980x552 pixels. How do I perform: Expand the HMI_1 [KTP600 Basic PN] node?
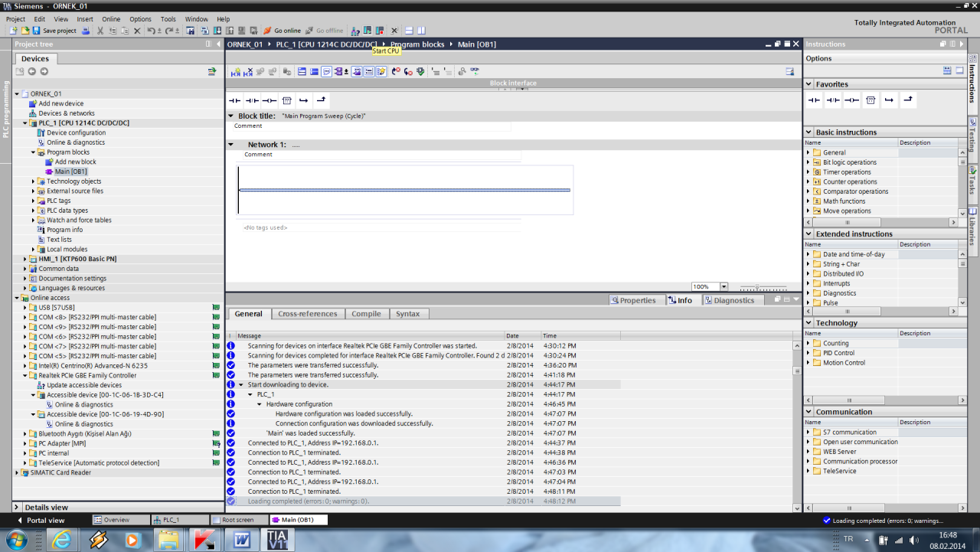point(25,259)
